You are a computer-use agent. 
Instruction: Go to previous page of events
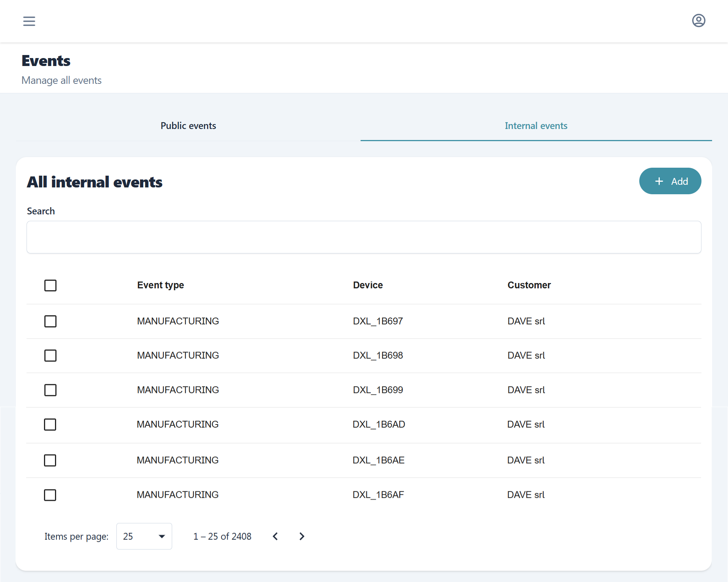(x=276, y=536)
